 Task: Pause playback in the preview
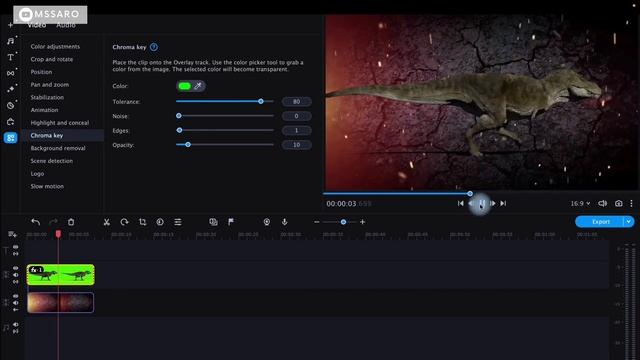[482, 203]
